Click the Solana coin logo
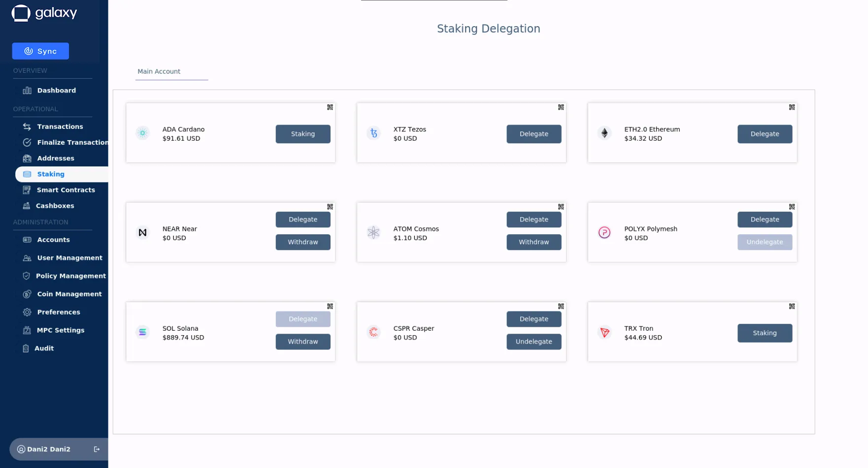 [142, 332]
